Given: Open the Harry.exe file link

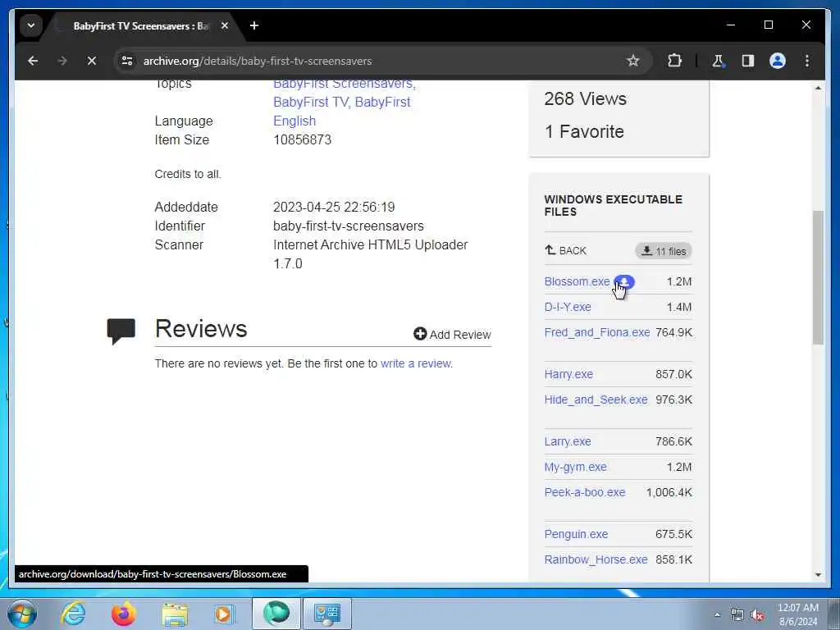Looking at the screenshot, I should pyautogui.click(x=568, y=374).
